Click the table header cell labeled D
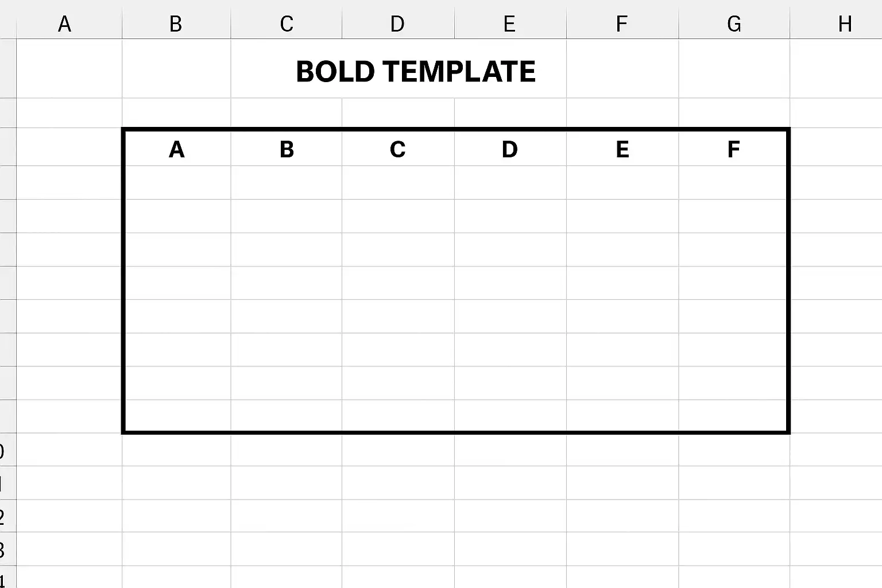This screenshot has width=882, height=588. 510,149
